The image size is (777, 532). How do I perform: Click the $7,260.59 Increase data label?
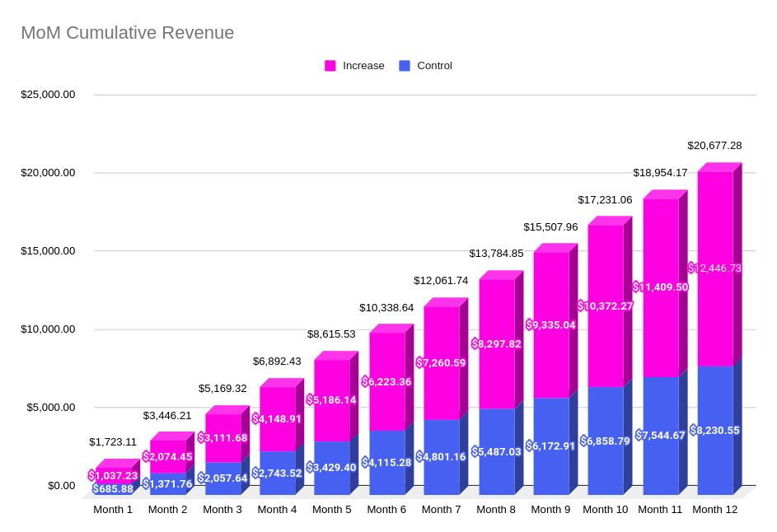(x=441, y=363)
